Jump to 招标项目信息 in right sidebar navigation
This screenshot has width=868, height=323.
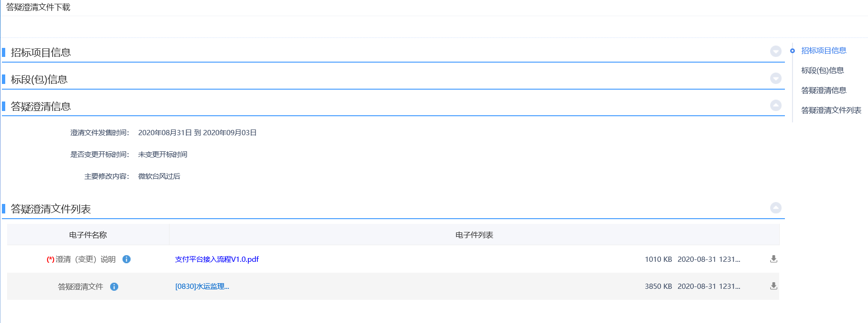(x=823, y=51)
